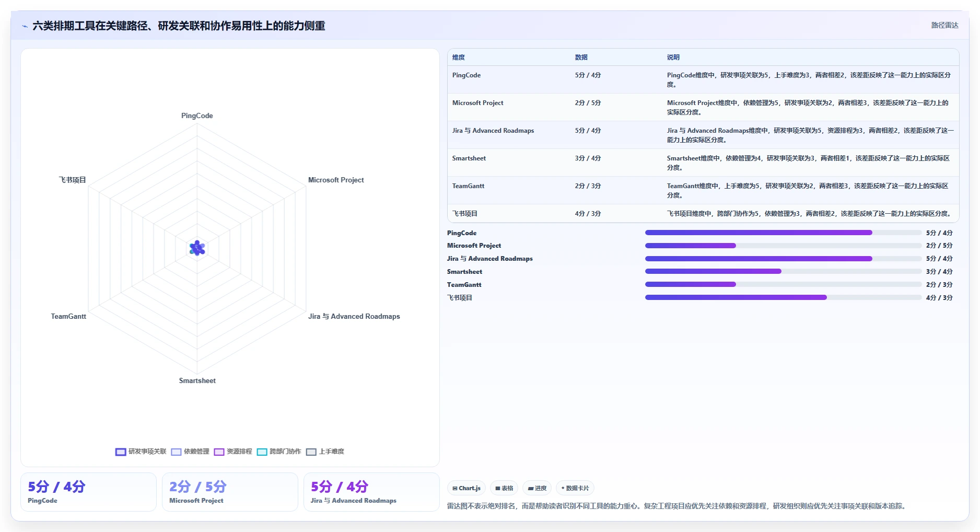Viewport: 980px width, 532px height.
Task: Click the Microsoft Project progress bar
Action: (783, 246)
